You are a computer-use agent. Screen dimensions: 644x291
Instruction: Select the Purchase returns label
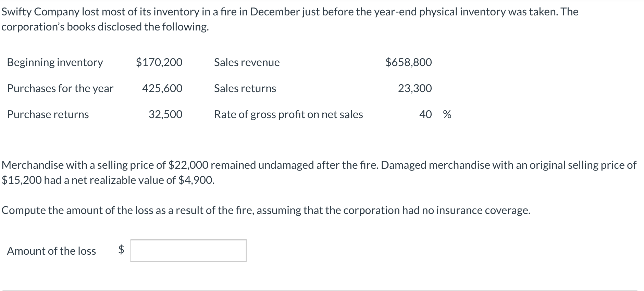48,114
